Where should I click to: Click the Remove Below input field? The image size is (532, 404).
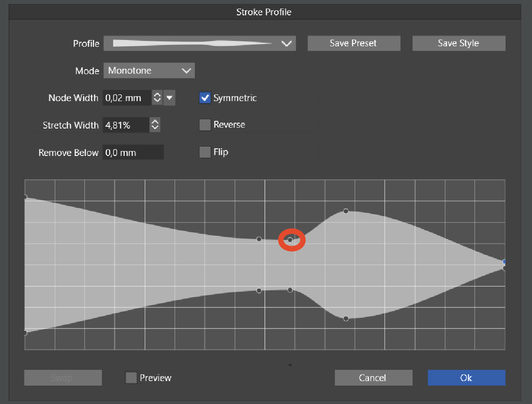pyautogui.click(x=133, y=153)
